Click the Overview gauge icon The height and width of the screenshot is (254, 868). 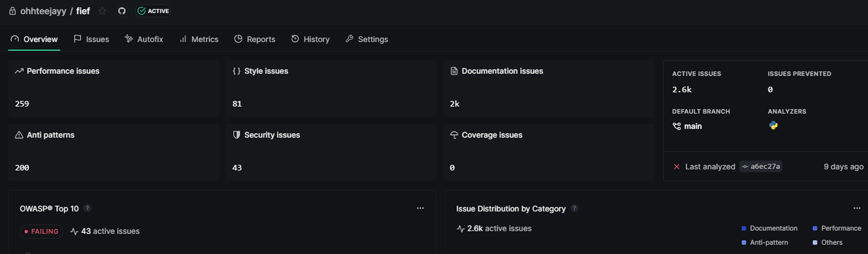tap(14, 39)
